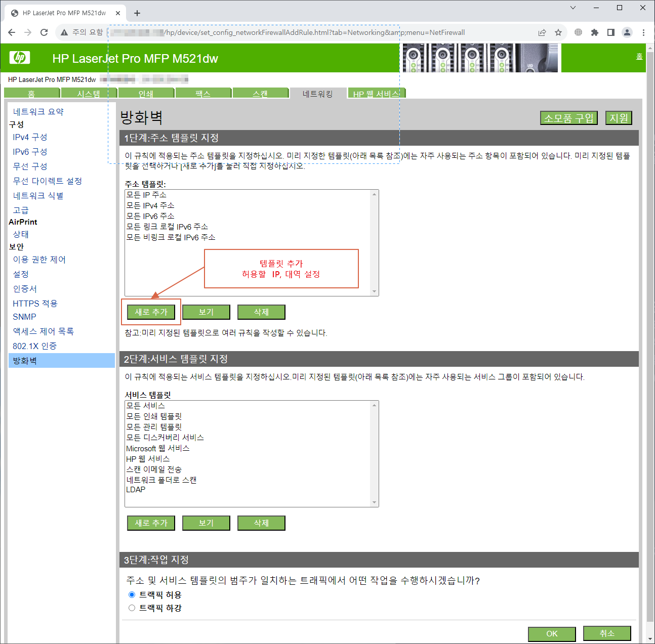Reload the page with refresh icon
655x644 pixels.
point(44,32)
